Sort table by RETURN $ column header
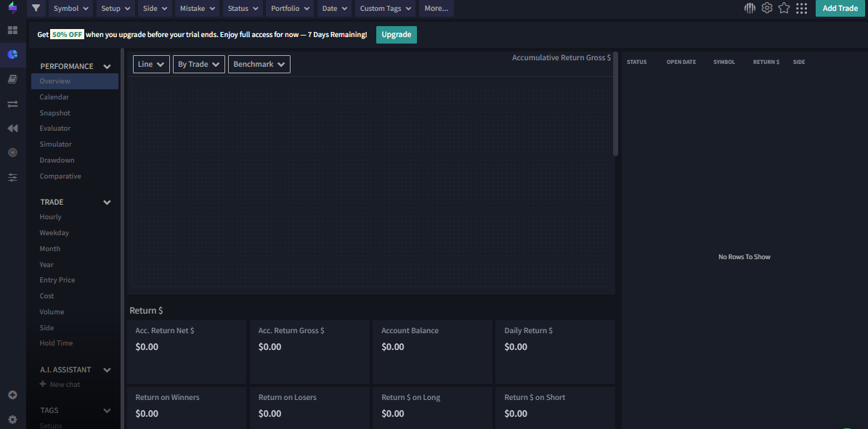This screenshot has width=868, height=429. pos(766,62)
